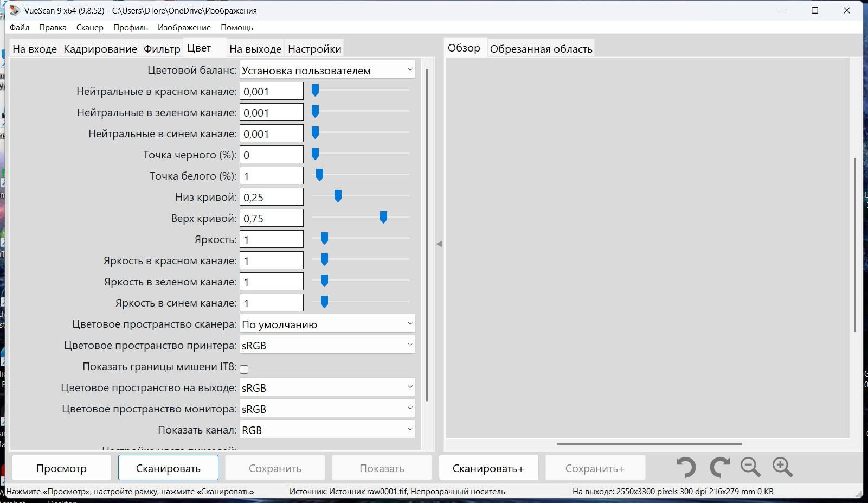Click the Яркость в зеленом канале input field
Image resolution: width=868 pixels, height=503 pixels.
click(x=272, y=282)
